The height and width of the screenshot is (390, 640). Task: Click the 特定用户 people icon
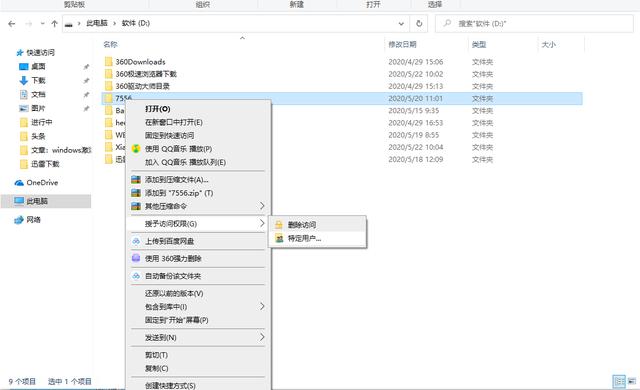click(x=279, y=238)
